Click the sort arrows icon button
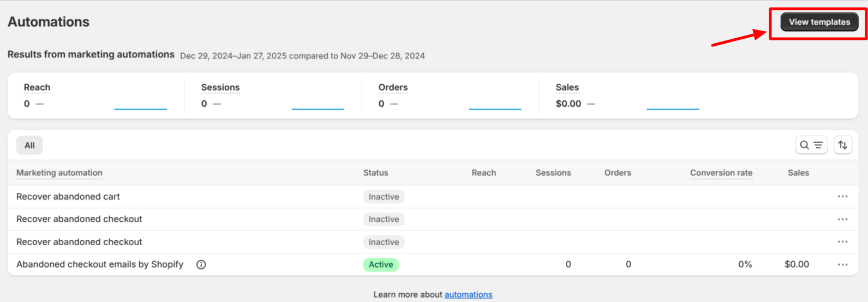The height and width of the screenshot is (302, 868). coord(842,145)
